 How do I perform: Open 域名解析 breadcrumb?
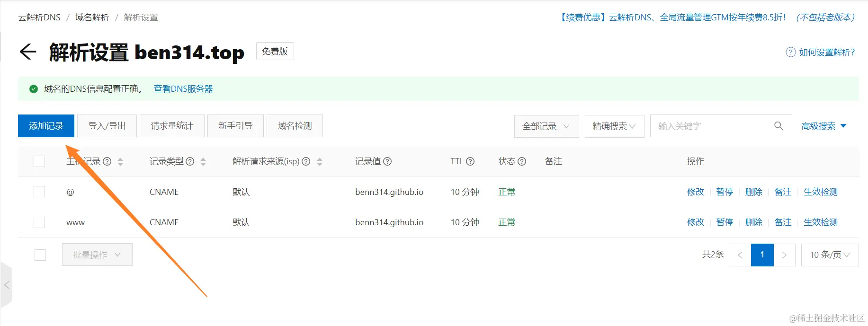click(x=92, y=18)
